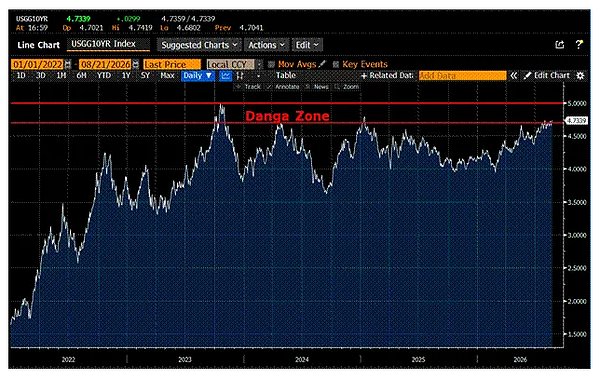The width and height of the screenshot is (600, 379).
Task: Select the 5Y range tab
Action: point(145,75)
